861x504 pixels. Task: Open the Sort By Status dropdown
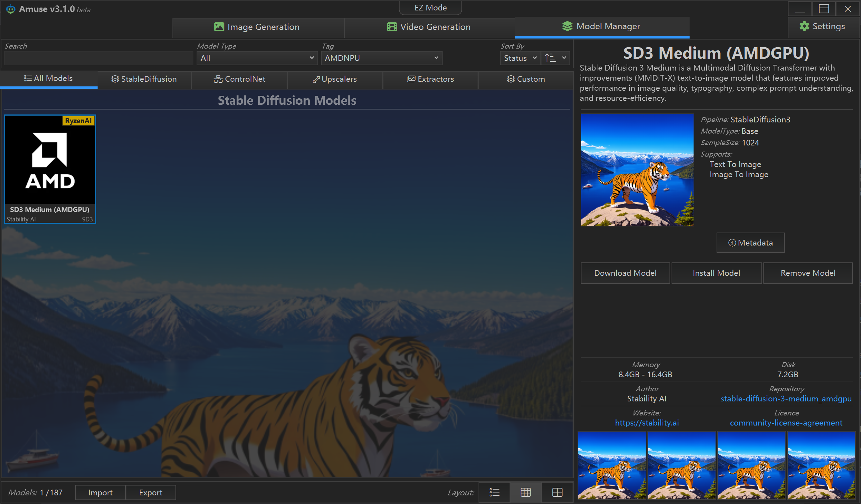coord(520,58)
